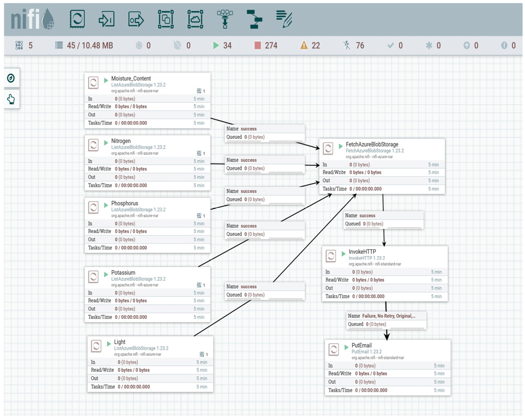The height and width of the screenshot is (420, 525).
Task: Click the stopped components square icon
Action: [258, 45]
